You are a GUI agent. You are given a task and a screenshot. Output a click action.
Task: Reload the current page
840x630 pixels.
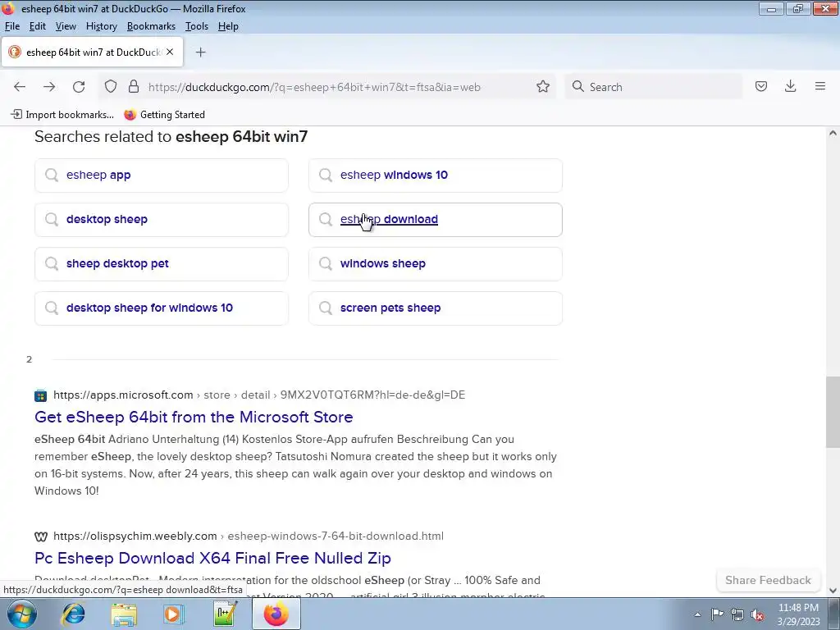(x=79, y=87)
